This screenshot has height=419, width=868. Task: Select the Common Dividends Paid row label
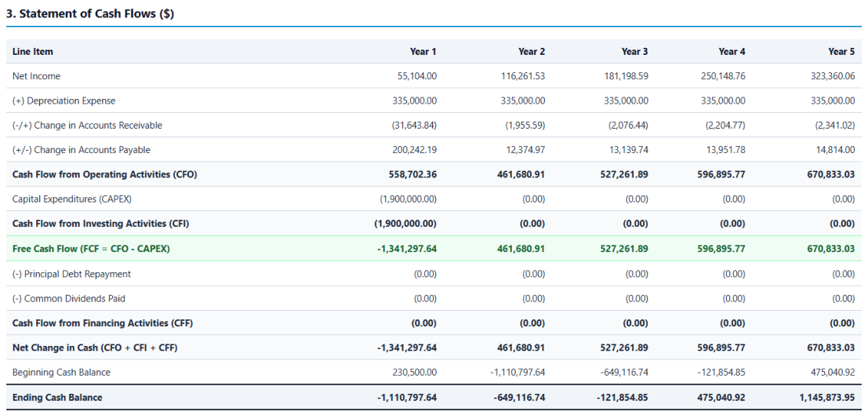tap(69, 298)
